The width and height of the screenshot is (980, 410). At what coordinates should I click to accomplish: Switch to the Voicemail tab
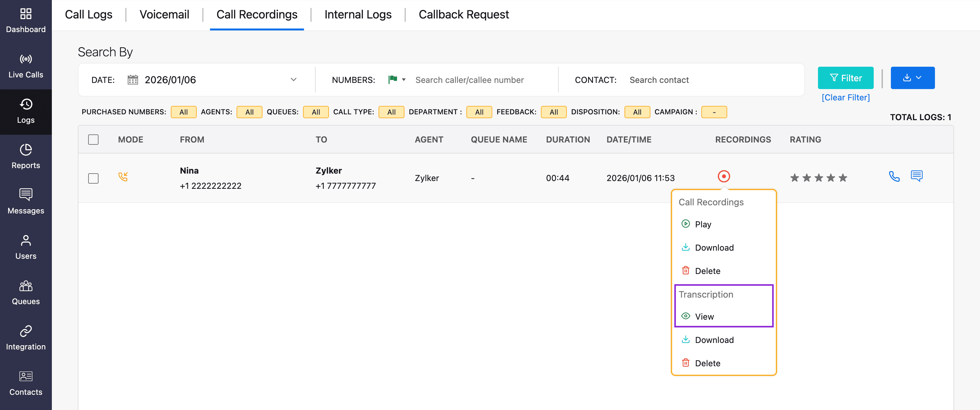point(164,15)
